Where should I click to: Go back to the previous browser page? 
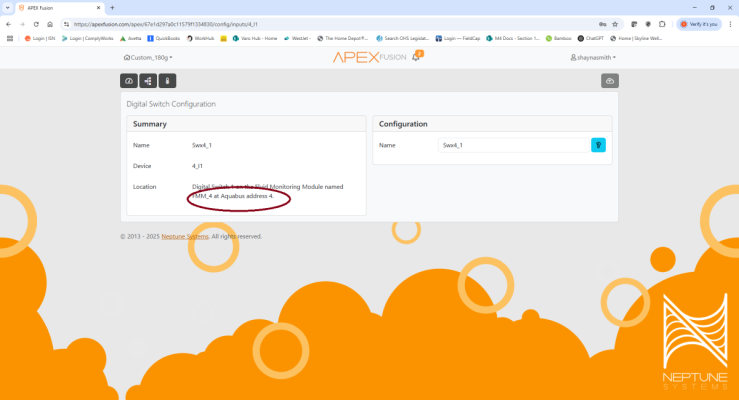[8, 24]
